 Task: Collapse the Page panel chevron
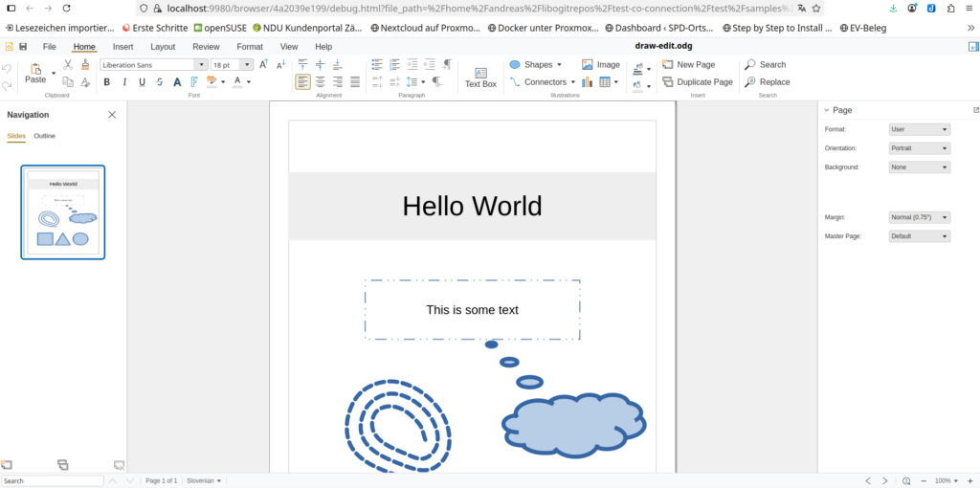827,110
